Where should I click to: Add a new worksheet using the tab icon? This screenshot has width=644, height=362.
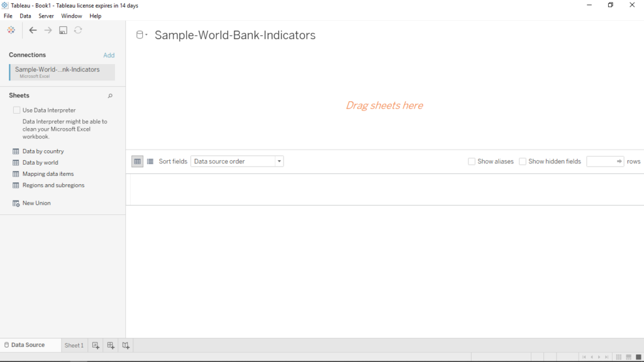(x=96, y=345)
